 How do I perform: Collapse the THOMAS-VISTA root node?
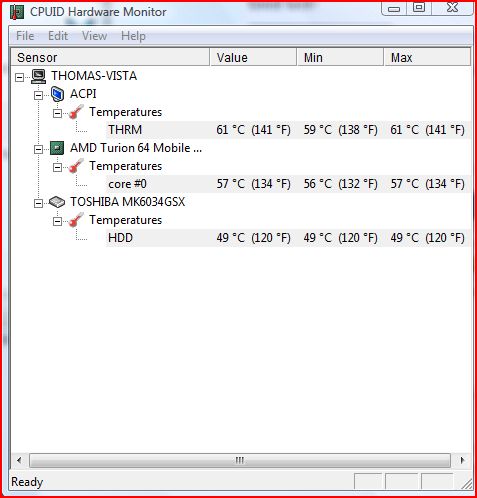[20, 77]
